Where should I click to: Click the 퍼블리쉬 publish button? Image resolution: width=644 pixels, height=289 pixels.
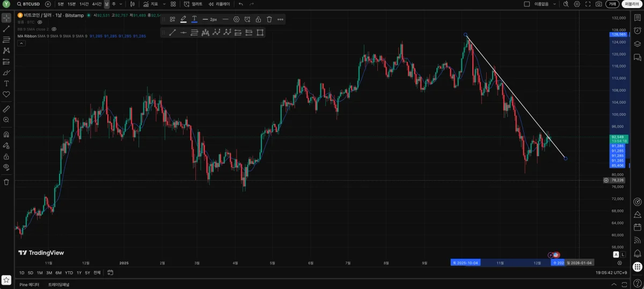(x=632, y=4)
